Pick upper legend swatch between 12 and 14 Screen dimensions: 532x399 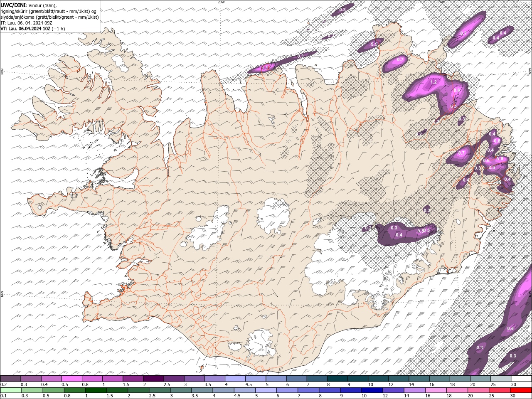[399, 379]
